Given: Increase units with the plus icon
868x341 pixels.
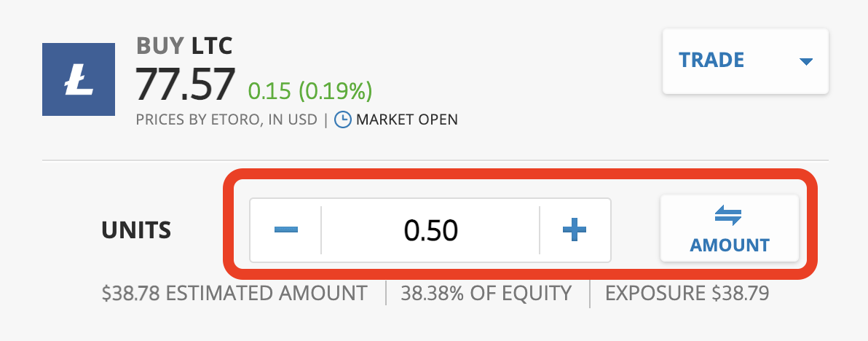Looking at the screenshot, I should click(x=574, y=230).
